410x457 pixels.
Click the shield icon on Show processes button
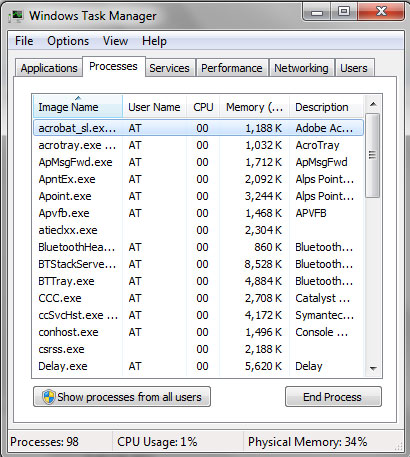coord(49,397)
